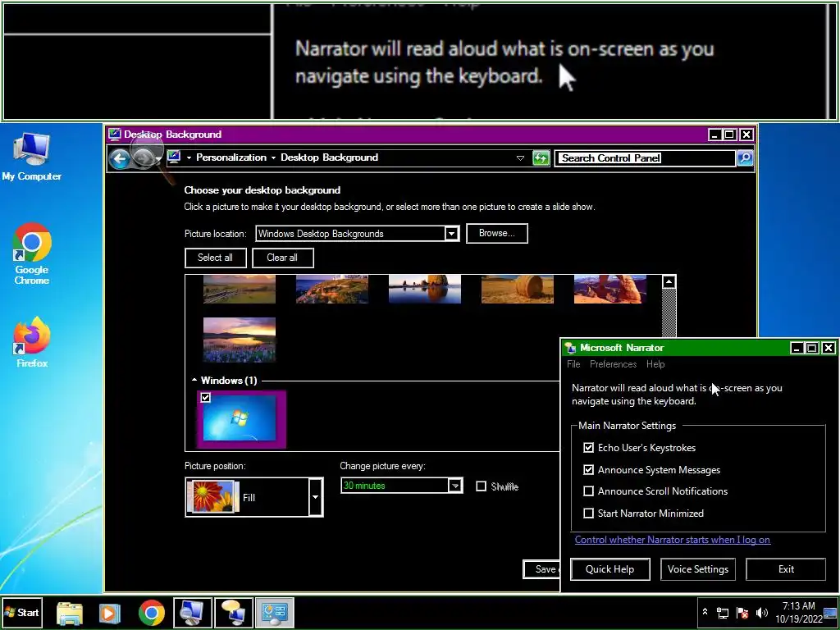The height and width of the screenshot is (630, 840).
Task: Switch to the Magnifier taskbar button
Action: (193, 612)
